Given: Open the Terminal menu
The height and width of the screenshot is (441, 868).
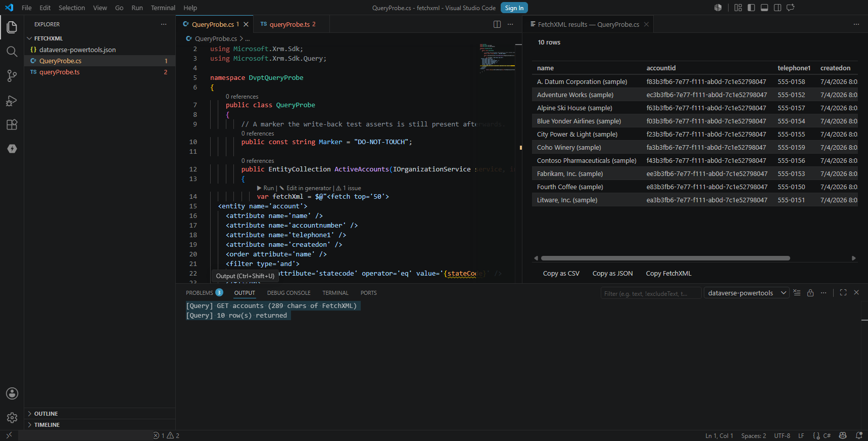Looking at the screenshot, I should click(163, 8).
